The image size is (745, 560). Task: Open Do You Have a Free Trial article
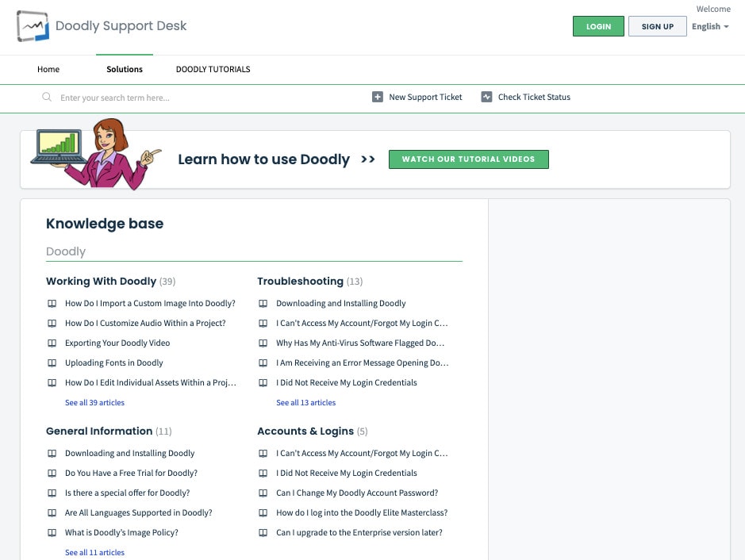131,474
